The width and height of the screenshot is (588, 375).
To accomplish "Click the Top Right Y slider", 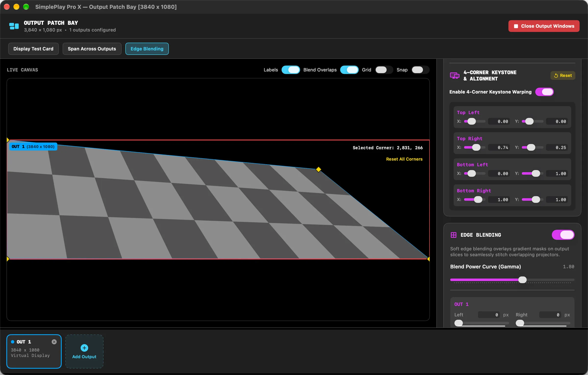I will (532, 147).
